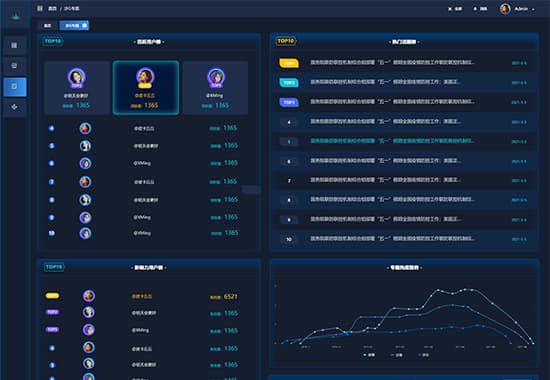550x380 pixels.
Task: Open the TOP3 topic headline
Action: click(x=393, y=102)
